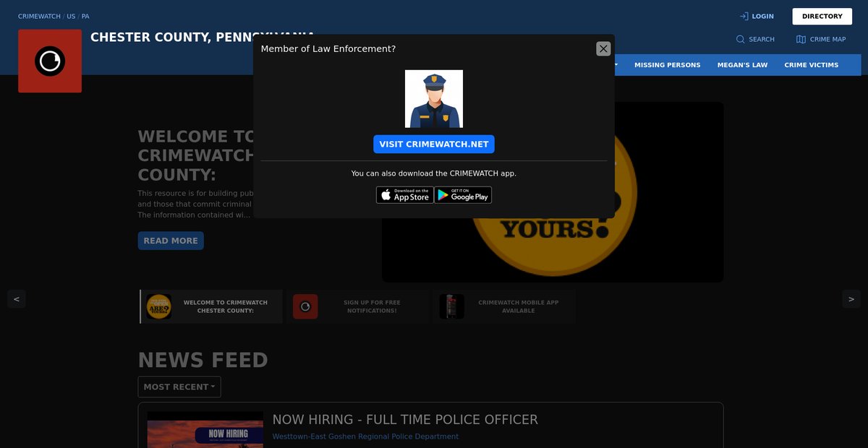Go to CRIME VICTIMS menu item
Viewport: 868px width, 448px height.
(812, 65)
